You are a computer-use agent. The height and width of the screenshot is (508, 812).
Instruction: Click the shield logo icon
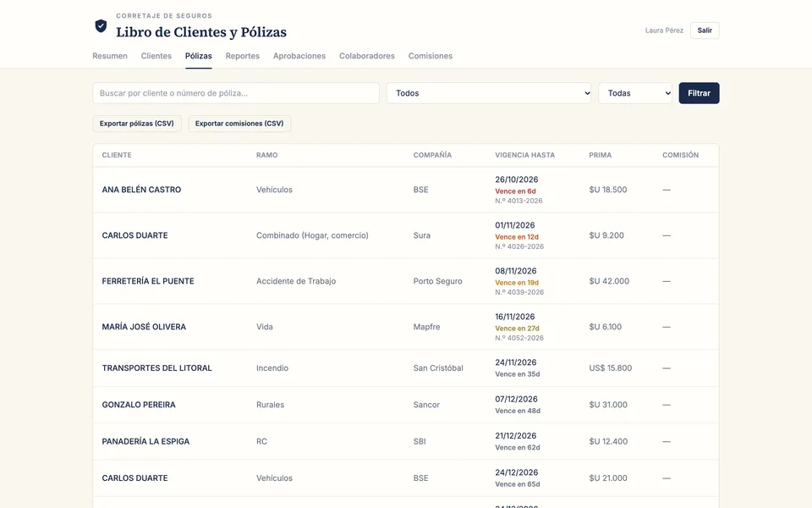[x=101, y=26]
